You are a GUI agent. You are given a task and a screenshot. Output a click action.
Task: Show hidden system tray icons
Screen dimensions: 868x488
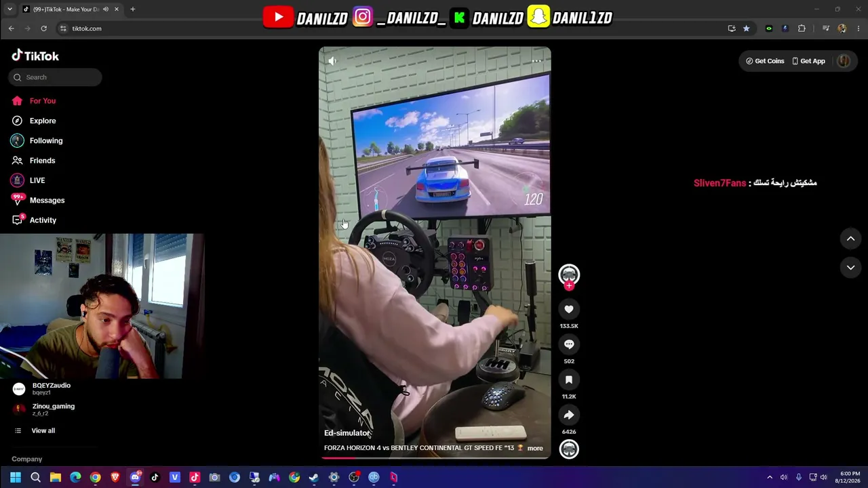click(770, 477)
